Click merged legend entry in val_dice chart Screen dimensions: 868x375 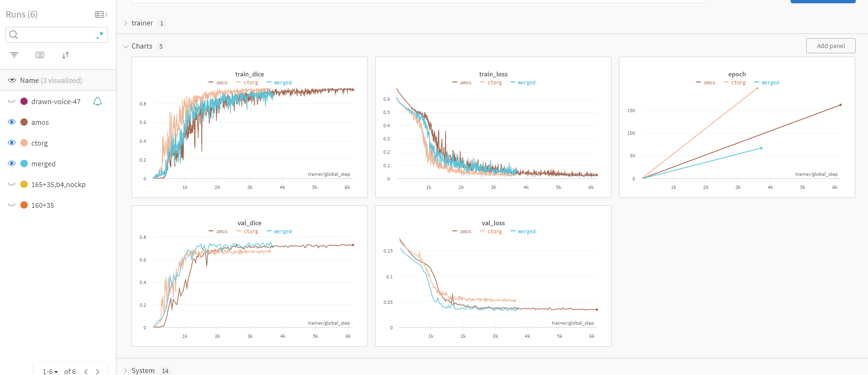279,231
